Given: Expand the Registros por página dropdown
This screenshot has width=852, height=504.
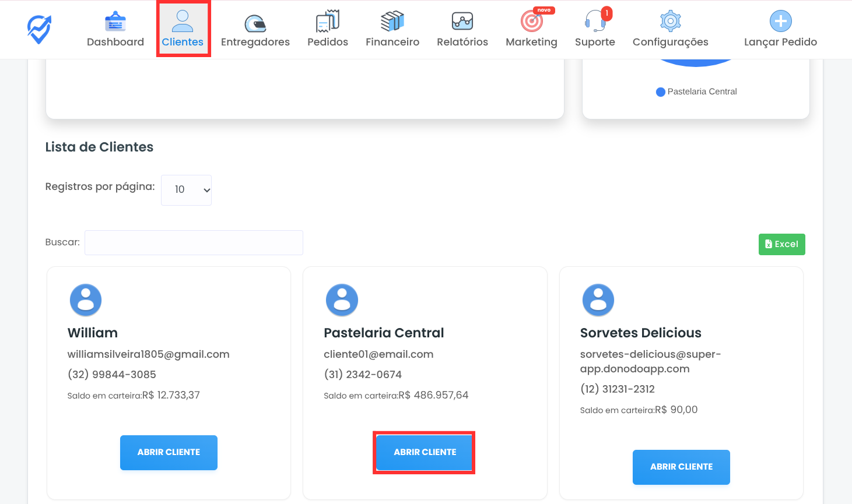Looking at the screenshot, I should pos(186,190).
